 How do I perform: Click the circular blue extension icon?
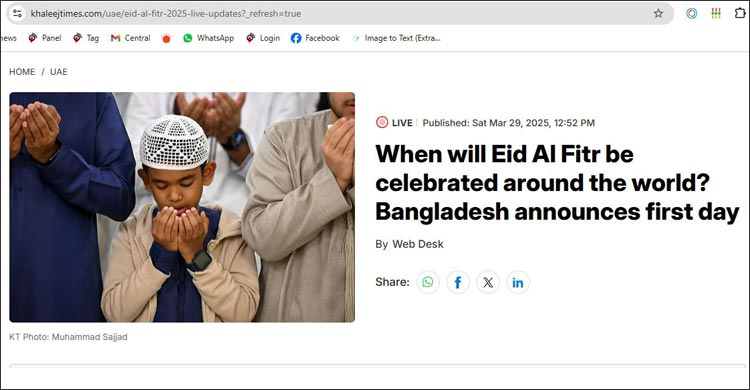[692, 13]
